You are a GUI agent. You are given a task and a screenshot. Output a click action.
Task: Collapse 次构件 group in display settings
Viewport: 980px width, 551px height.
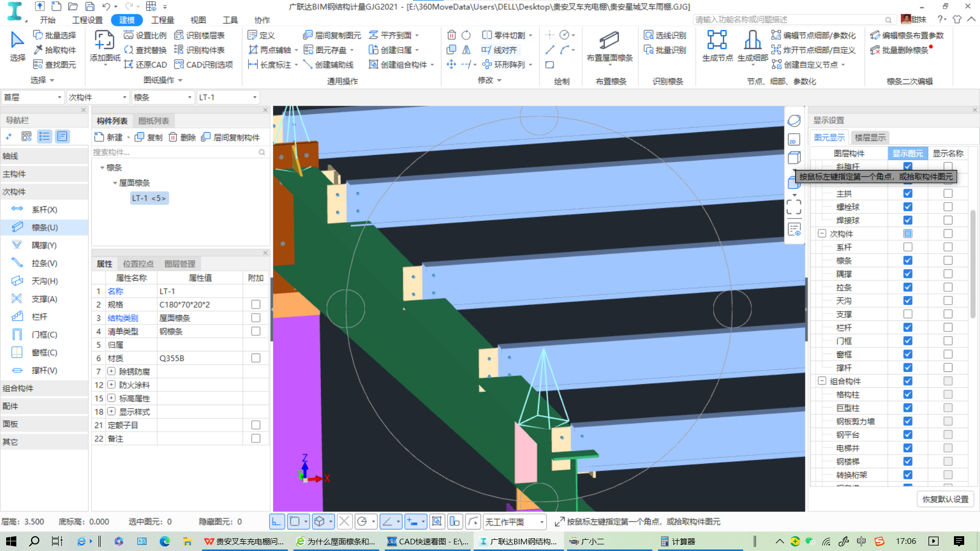coord(822,234)
